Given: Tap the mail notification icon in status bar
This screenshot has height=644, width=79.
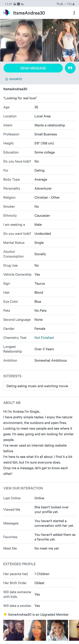Looking at the screenshot, I should tap(18, 4).
